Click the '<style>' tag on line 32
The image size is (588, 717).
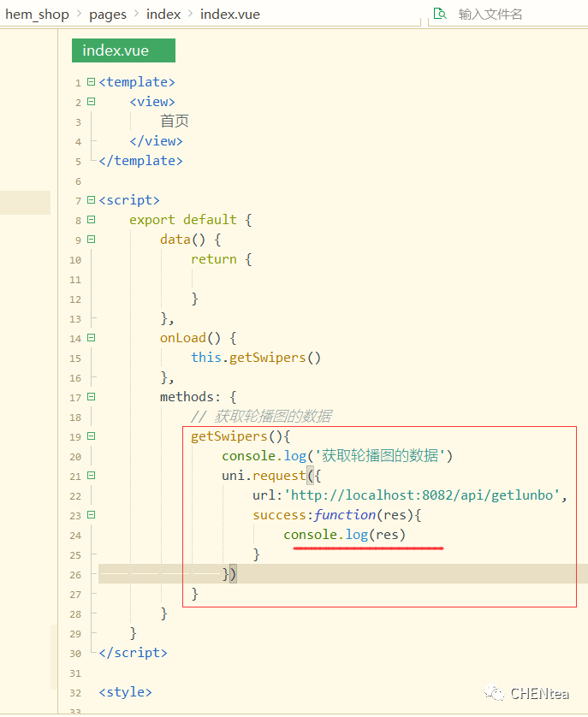tap(125, 692)
